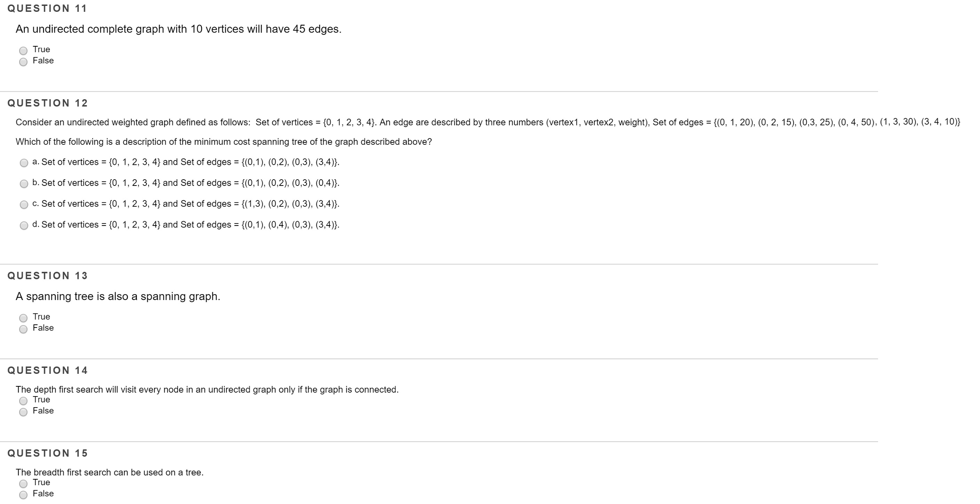980x504 pixels.
Task: Mark True on the depth first search question
Action: (24, 400)
